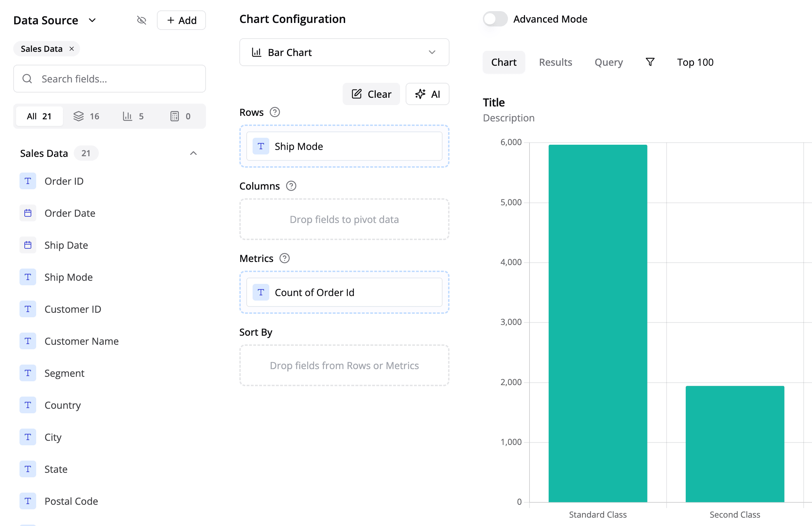812x526 pixels.
Task: Click the Rows help question icon
Action: [x=275, y=112]
